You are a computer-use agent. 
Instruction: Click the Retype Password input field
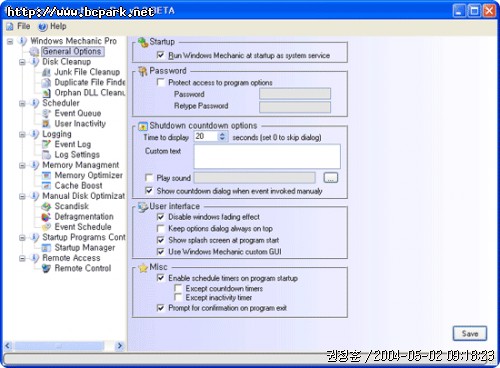coord(295,107)
